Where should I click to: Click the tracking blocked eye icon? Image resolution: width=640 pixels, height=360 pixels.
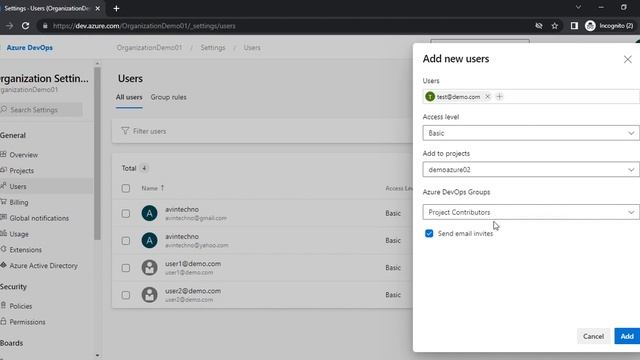pos(539,26)
